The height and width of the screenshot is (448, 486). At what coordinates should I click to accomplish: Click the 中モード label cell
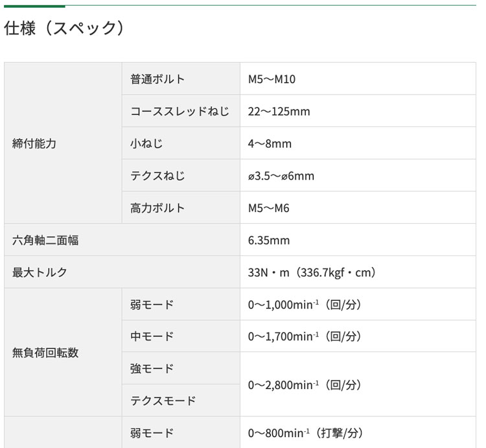(x=152, y=336)
